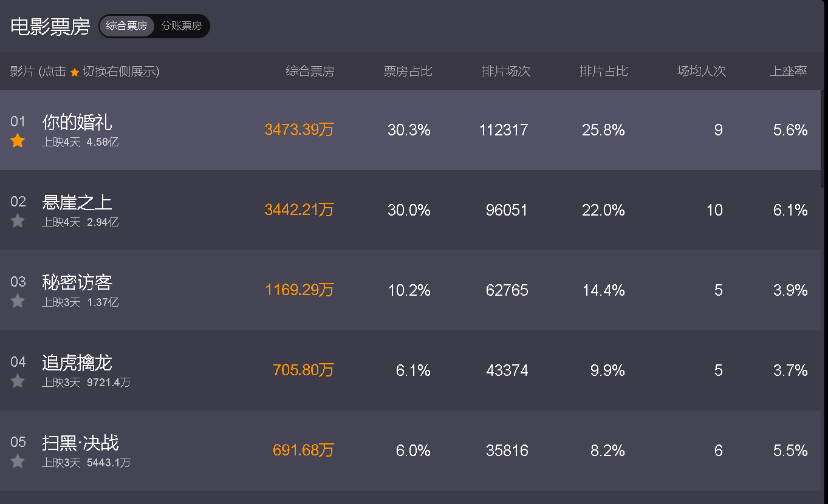This screenshot has height=504, width=828.
Task: Open the 你的婚礼 movie title
Action: [x=77, y=122]
